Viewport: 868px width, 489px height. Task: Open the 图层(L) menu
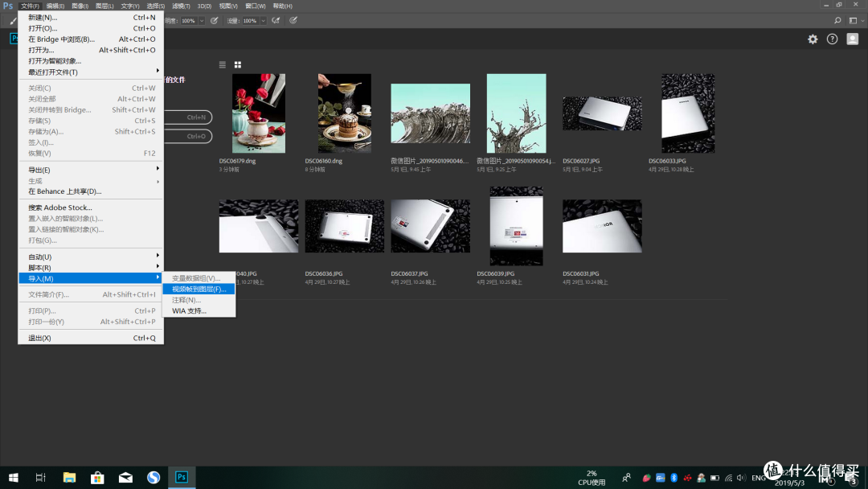coord(104,6)
